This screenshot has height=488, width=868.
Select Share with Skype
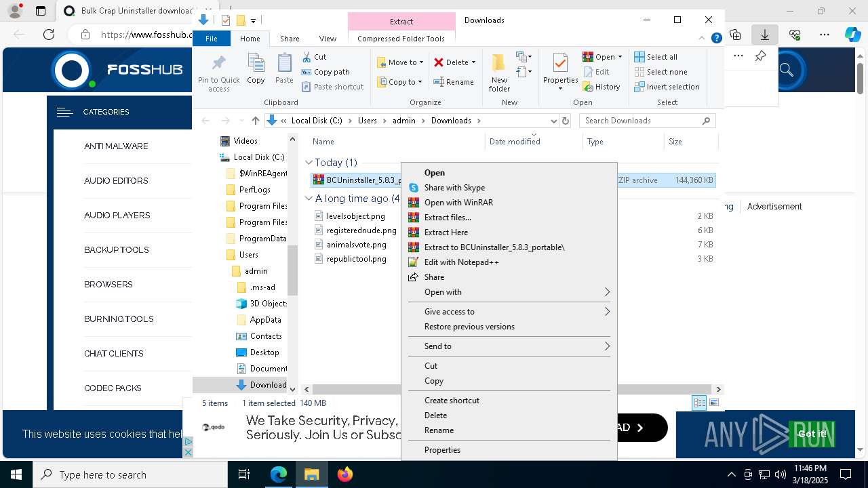509,188
